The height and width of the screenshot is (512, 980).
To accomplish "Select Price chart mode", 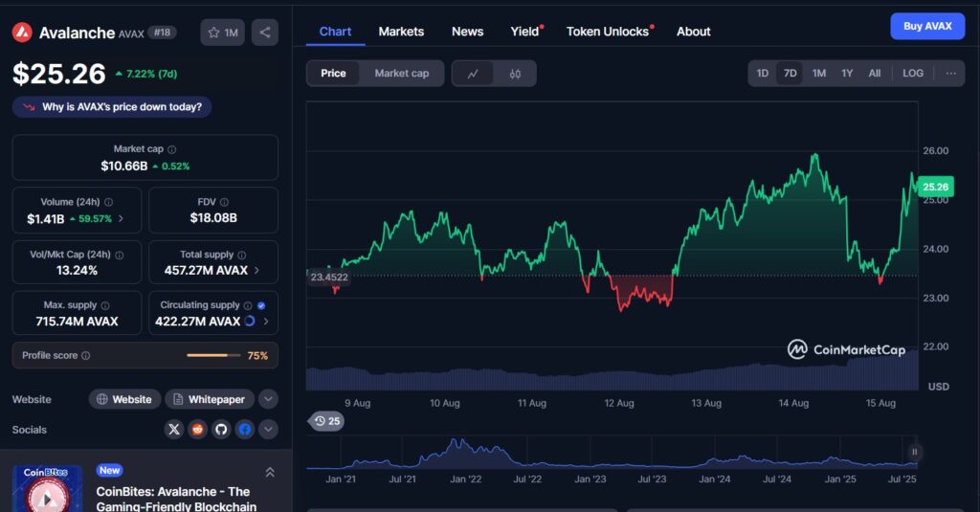I will pos(333,73).
